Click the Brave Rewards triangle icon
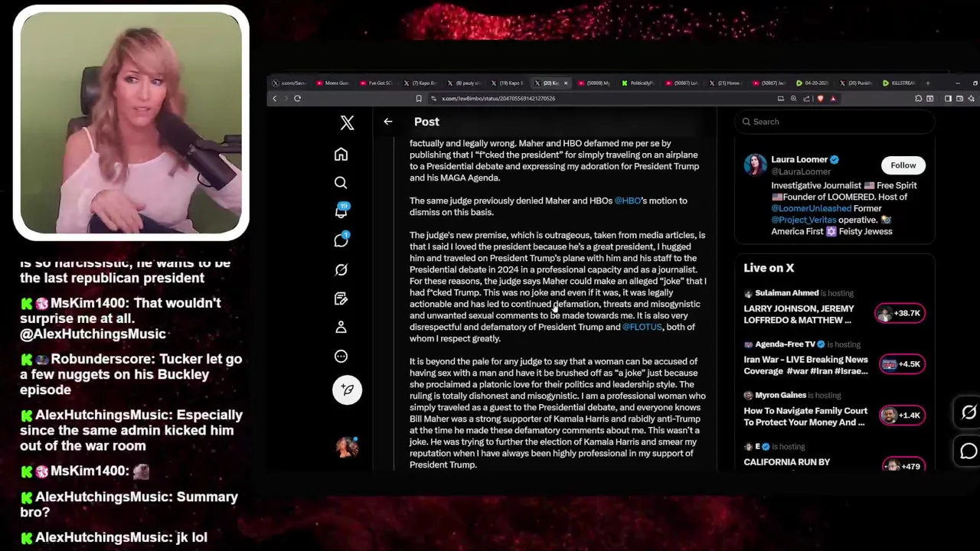This screenshot has height=551, width=980. pyautogui.click(x=833, y=98)
